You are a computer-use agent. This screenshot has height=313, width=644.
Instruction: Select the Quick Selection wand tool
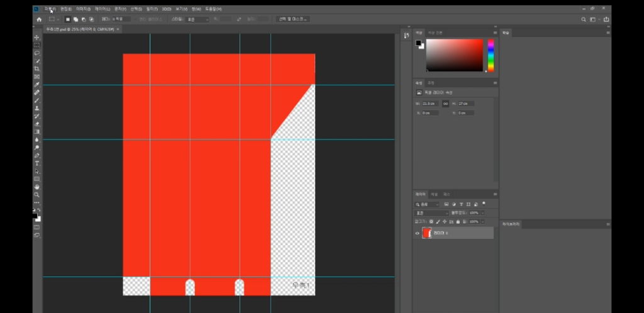(36, 61)
